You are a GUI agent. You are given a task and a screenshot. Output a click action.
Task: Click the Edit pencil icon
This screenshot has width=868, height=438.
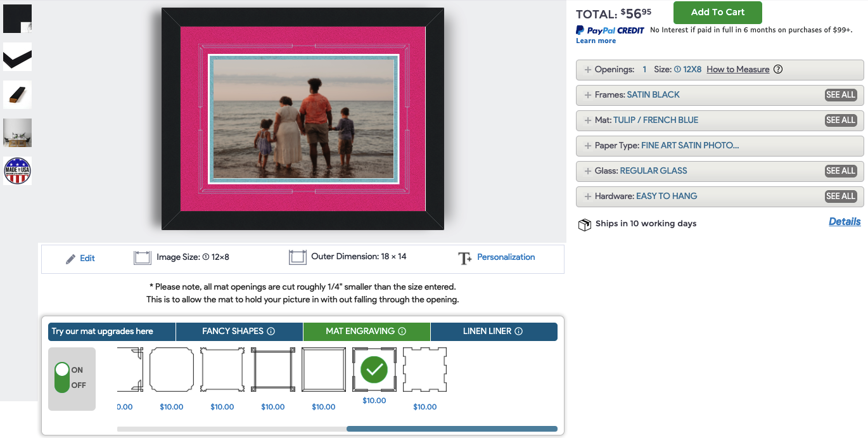(x=70, y=259)
